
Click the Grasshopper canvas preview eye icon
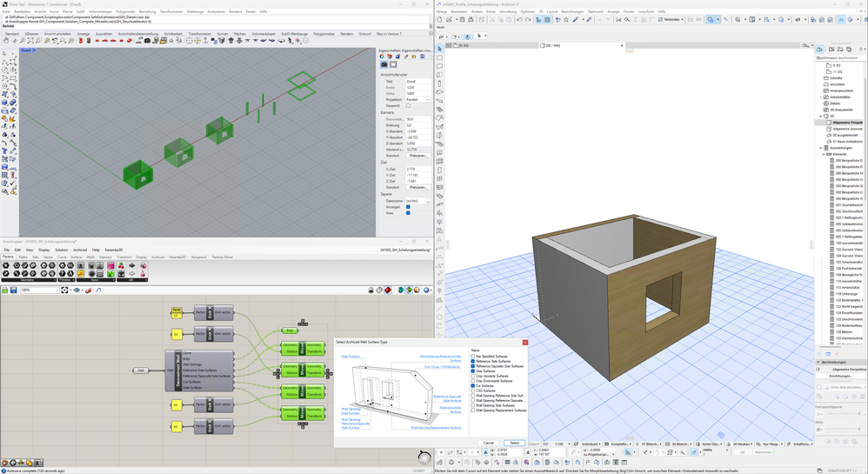(77, 290)
